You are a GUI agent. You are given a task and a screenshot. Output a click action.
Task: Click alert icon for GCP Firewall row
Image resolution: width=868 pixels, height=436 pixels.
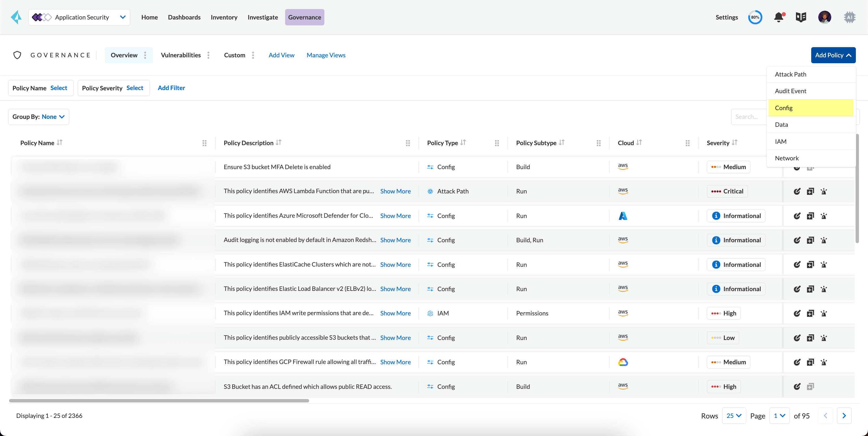(824, 362)
